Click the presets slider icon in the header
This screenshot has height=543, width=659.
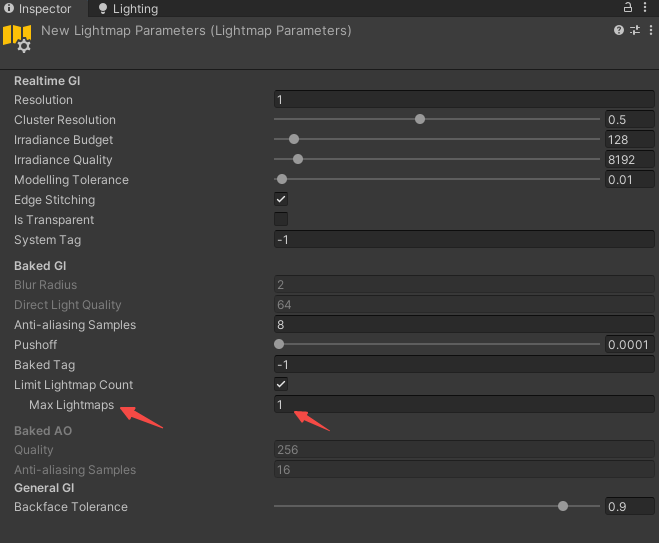[x=635, y=30]
